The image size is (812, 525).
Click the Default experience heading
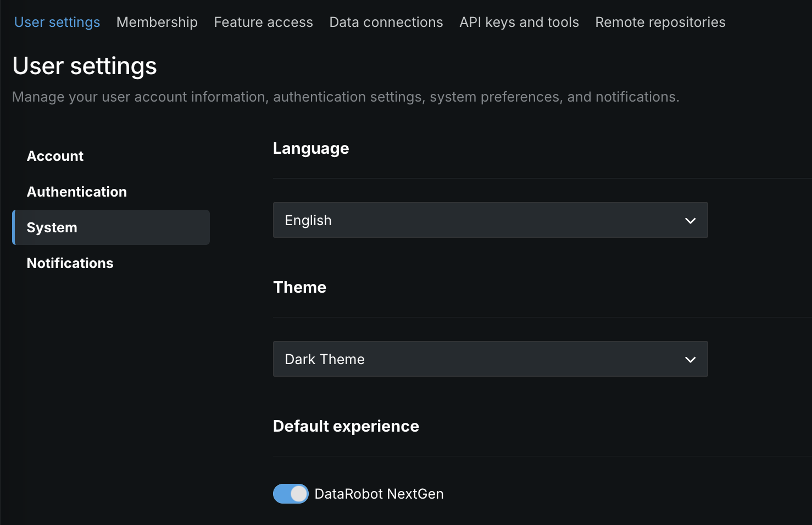click(346, 426)
